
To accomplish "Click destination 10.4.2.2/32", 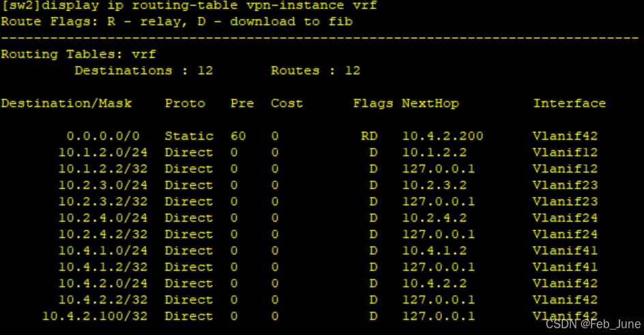I will pyautogui.click(x=103, y=300).
